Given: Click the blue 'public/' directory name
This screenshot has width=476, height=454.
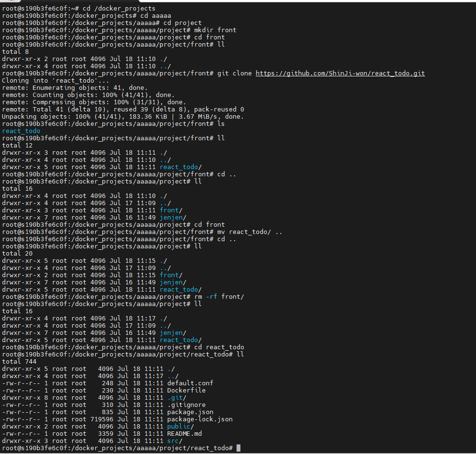Looking at the screenshot, I should 180,427.
